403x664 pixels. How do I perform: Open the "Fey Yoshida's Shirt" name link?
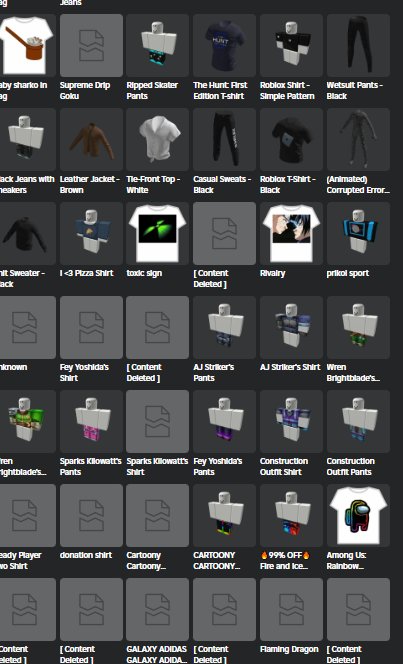pyautogui.click(x=86, y=373)
